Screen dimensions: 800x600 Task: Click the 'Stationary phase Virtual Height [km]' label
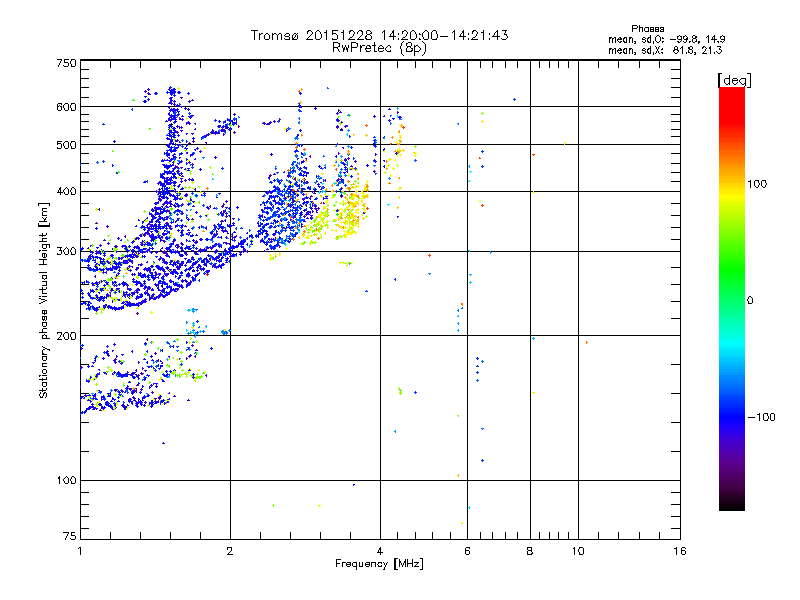(x=44, y=301)
